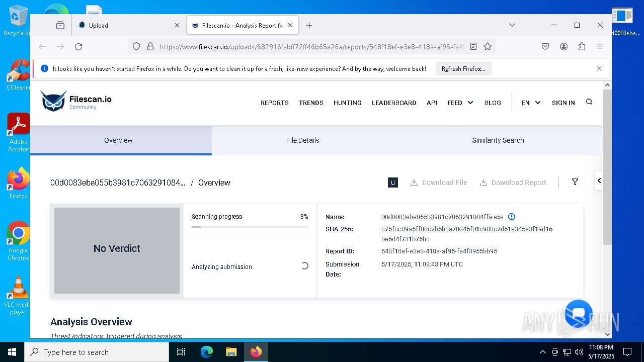Image resolution: width=644 pixels, height=362 pixels.
Task: Open Task View on taskbar
Action: pyautogui.click(x=181, y=352)
